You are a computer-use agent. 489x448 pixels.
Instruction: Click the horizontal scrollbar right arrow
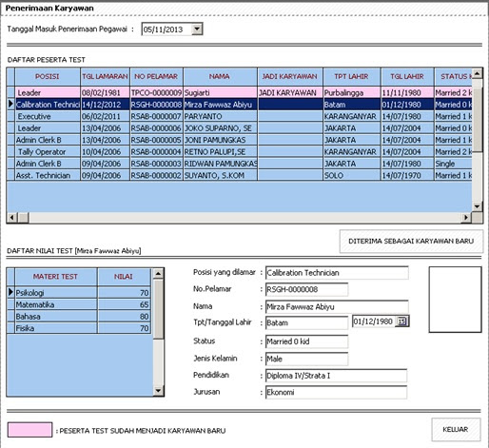(466, 218)
